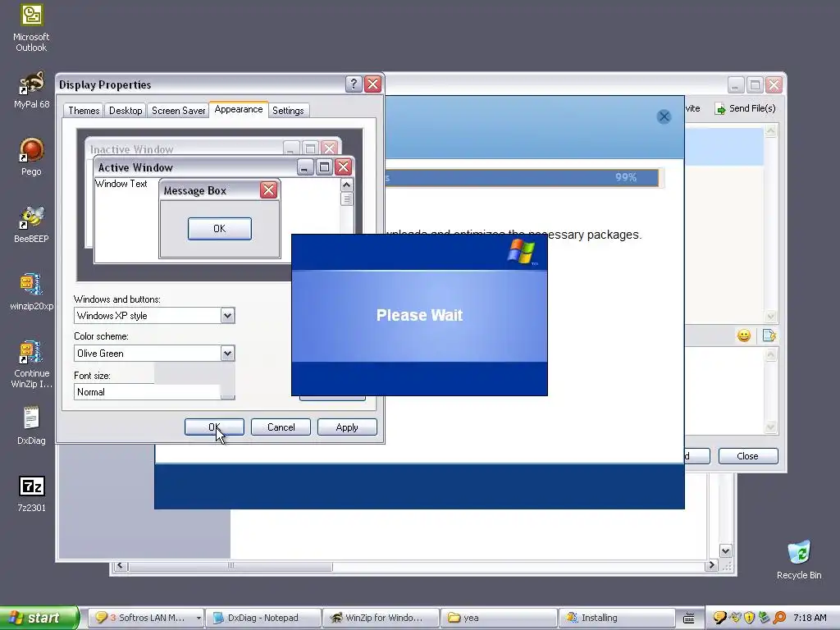
Task: Open the Start menu
Action: pos(39,618)
